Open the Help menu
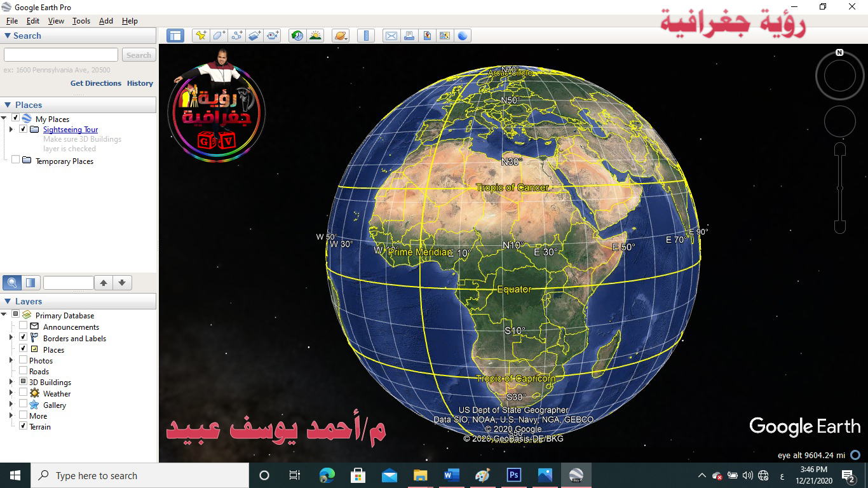Viewport: 868px width, 488px height. click(130, 21)
